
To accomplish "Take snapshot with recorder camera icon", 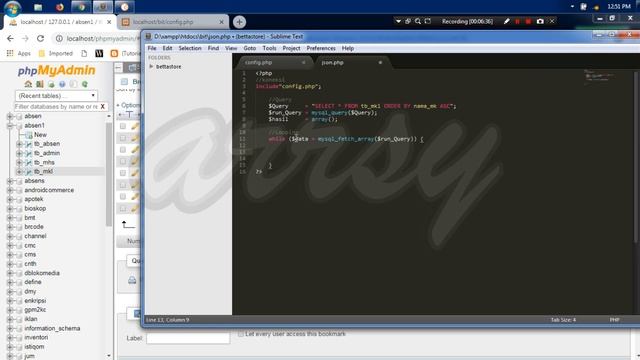I will (540, 21).
